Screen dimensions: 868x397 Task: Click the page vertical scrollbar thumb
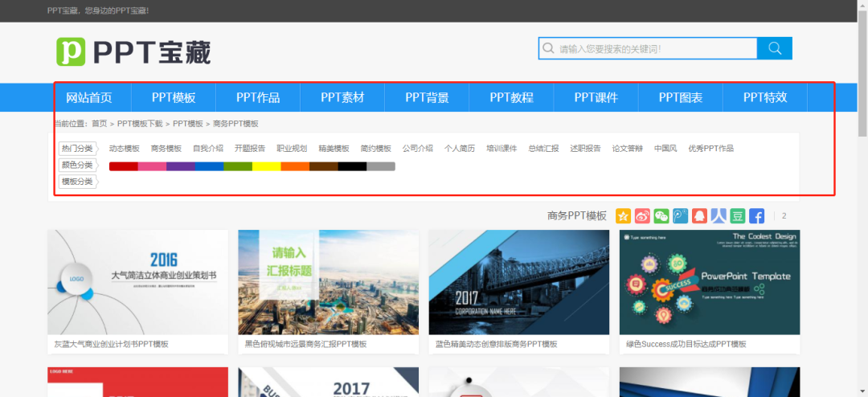click(862, 72)
